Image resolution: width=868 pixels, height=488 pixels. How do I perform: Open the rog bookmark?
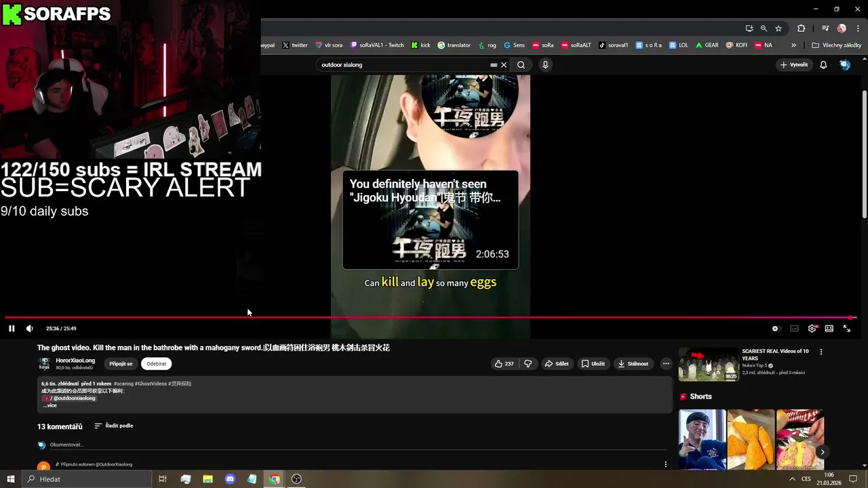click(x=487, y=45)
